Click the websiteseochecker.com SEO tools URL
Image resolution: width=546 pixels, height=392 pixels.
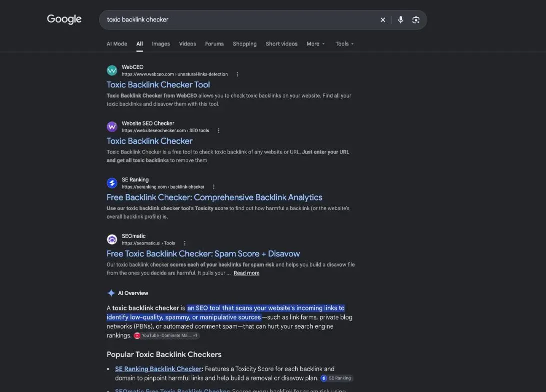click(166, 131)
